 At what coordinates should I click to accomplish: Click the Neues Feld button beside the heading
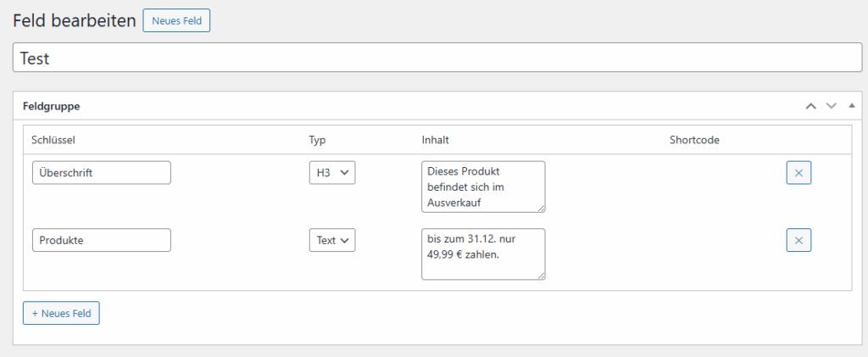[176, 20]
